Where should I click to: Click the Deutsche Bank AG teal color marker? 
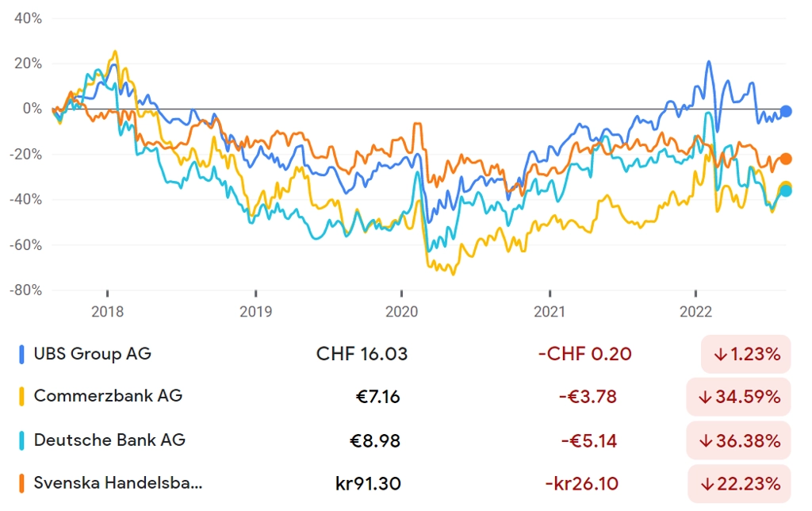[21, 440]
